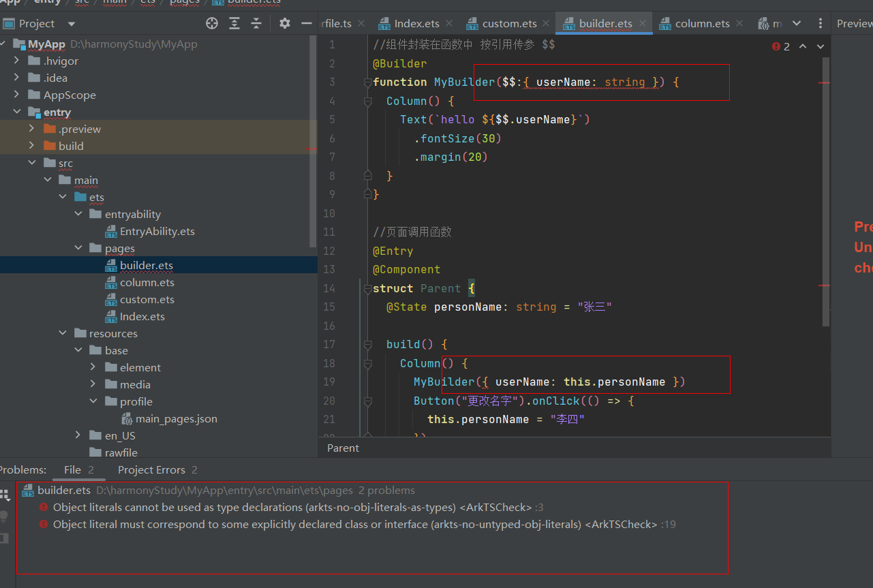Open the Preview tab in the side panel

click(854, 24)
